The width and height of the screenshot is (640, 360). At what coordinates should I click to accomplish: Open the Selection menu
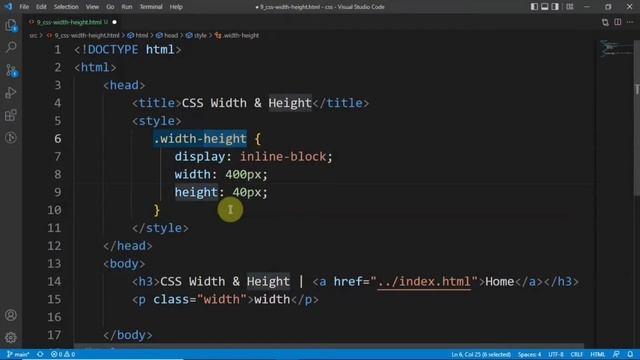click(x=66, y=7)
